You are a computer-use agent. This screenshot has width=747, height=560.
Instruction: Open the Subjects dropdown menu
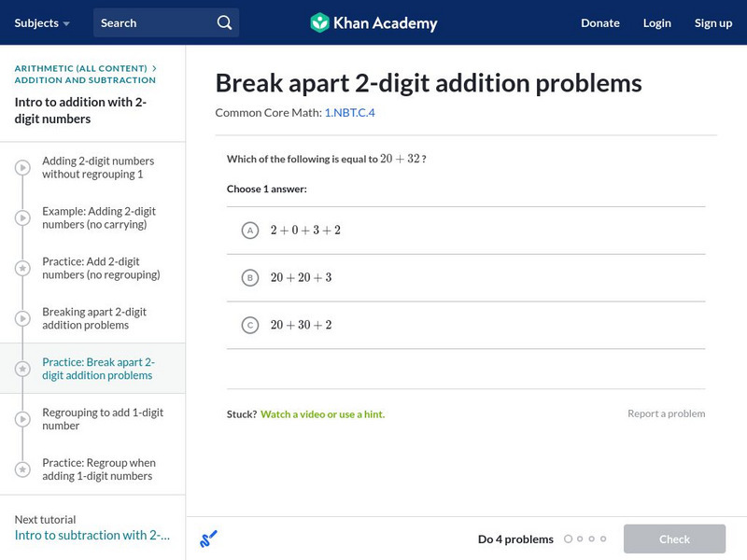[42, 22]
